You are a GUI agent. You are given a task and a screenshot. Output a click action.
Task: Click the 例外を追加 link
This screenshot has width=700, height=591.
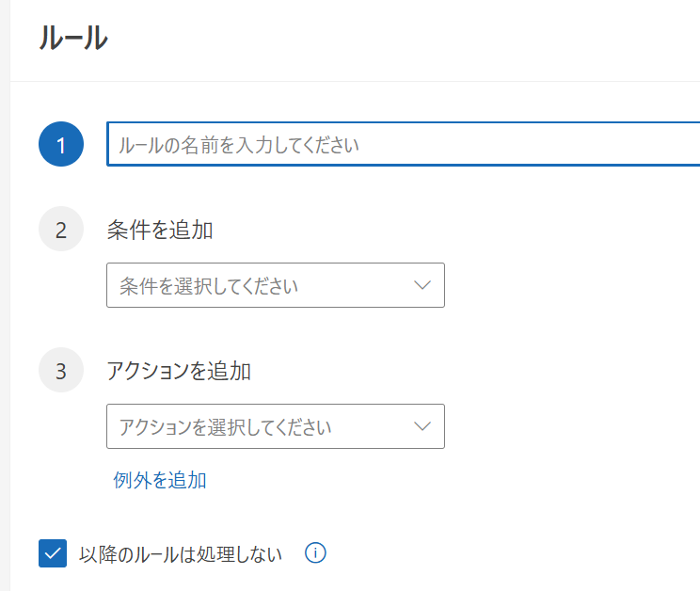click(160, 480)
